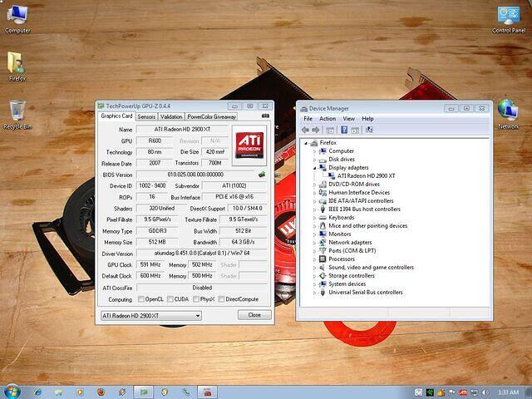Select Mice and other pointing devices

[367, 225]
